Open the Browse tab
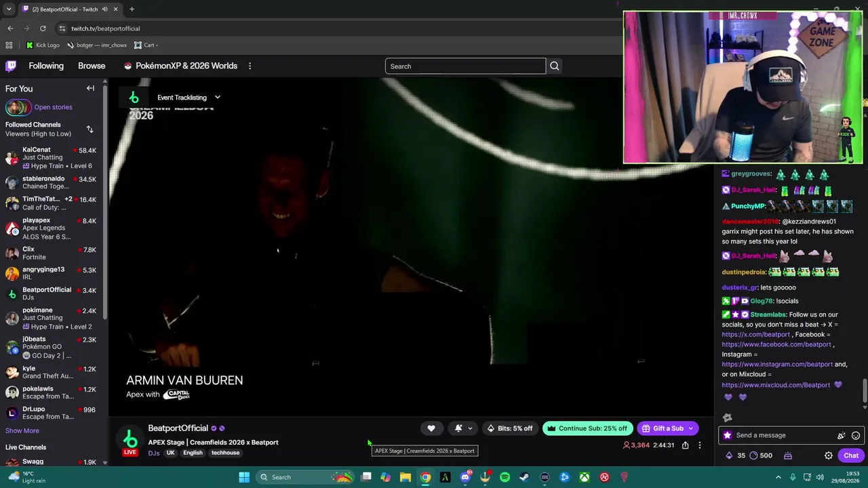 tap(92, 66)
